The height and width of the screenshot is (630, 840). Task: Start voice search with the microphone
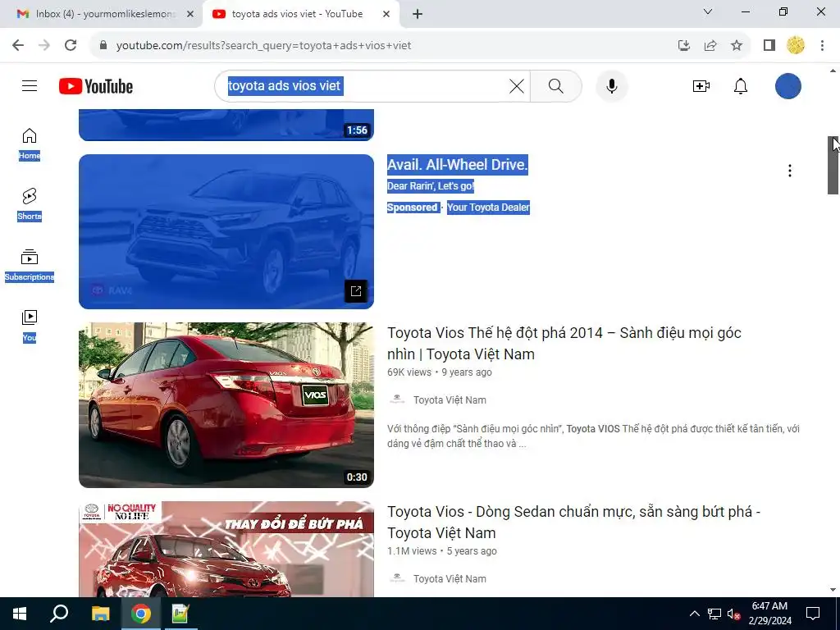pos(611,86)
